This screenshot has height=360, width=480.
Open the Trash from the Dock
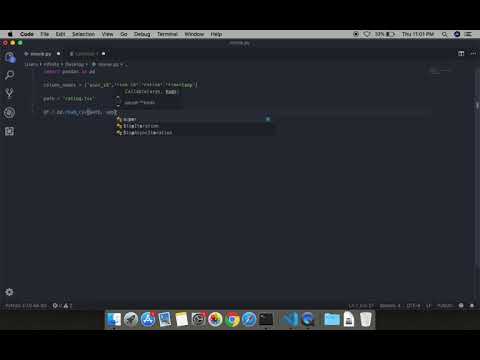[366, 320]
